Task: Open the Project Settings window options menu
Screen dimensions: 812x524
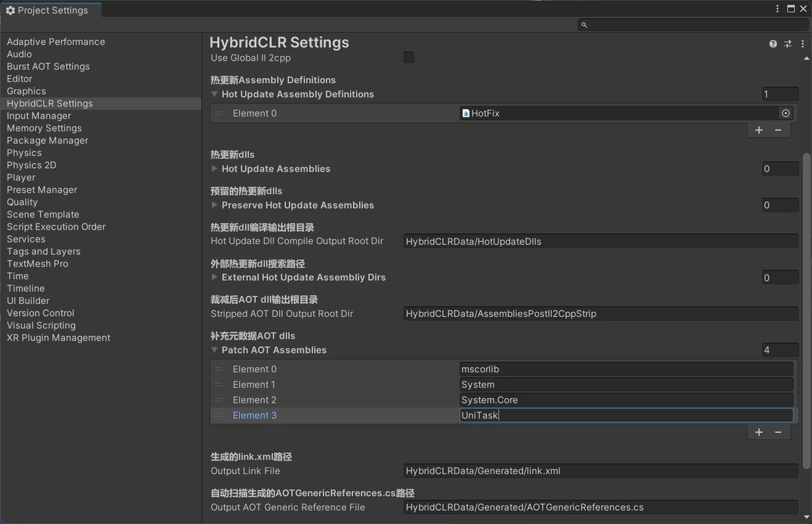Action: pyautogui.click(x=777, y=9)
